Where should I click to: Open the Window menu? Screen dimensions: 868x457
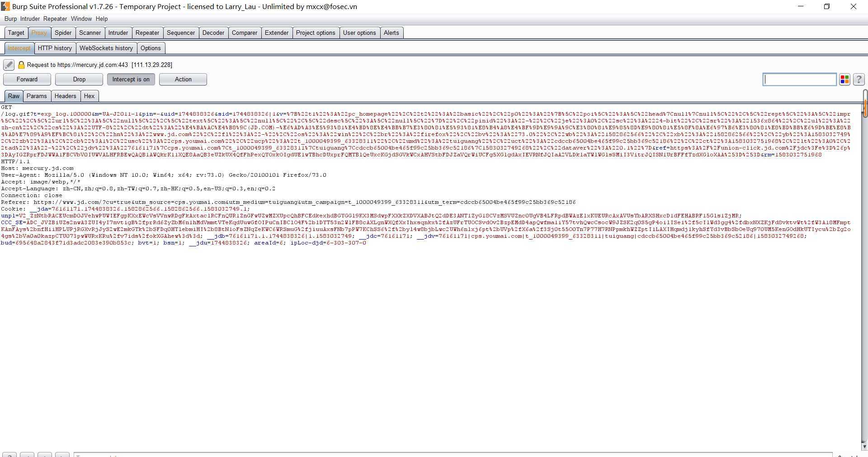pyautogui.click(x=81, y=19)
